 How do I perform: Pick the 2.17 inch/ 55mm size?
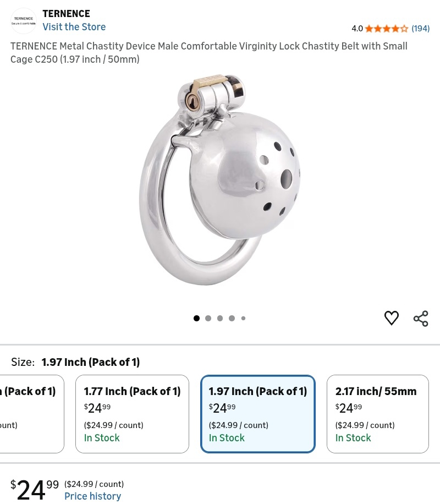(x=377, y=414)
